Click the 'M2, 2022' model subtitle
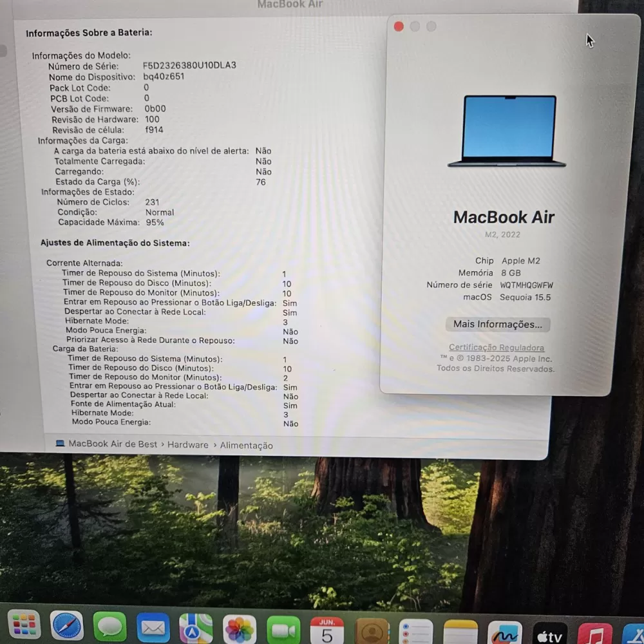 click(x=502, y=234)
